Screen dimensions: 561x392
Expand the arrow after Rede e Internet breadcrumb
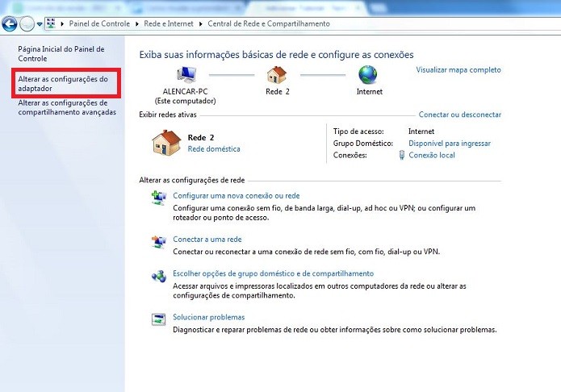200,24
